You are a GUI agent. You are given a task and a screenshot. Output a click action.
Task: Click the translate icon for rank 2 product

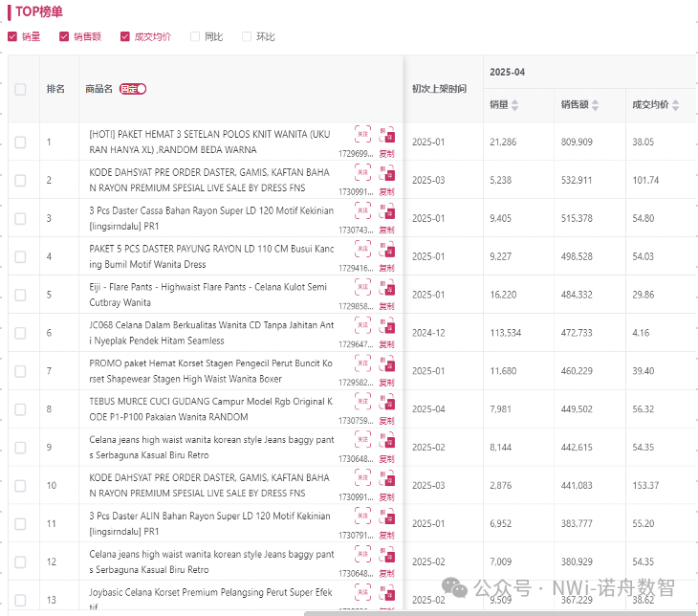click(x=385, y=171)
